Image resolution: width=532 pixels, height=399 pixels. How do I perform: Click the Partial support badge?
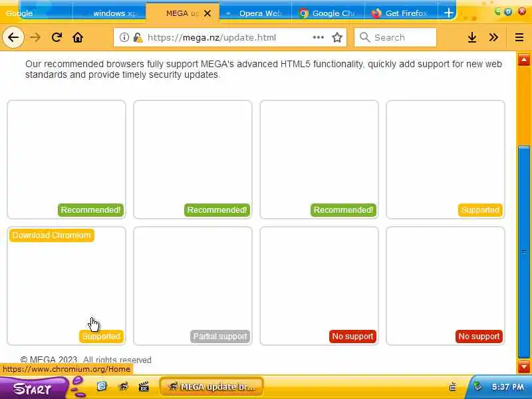(x=220, y=336)
